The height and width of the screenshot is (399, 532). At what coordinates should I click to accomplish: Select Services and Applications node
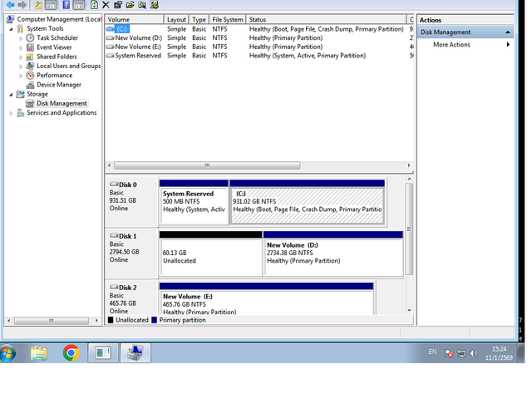click(62, 113)
